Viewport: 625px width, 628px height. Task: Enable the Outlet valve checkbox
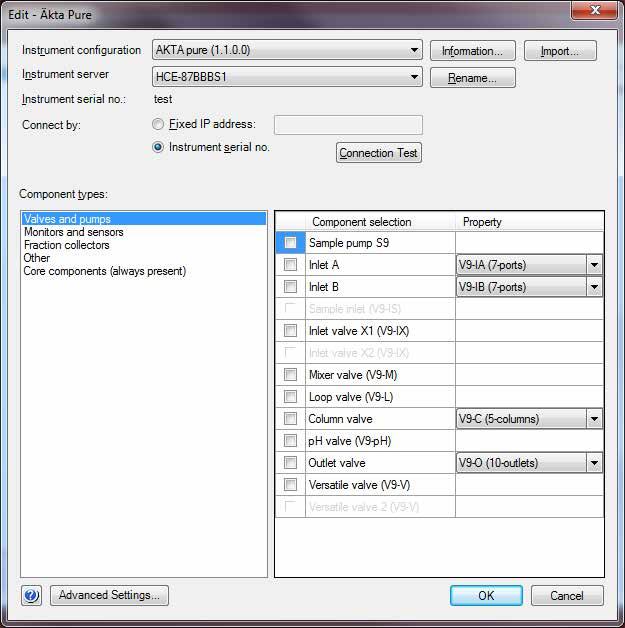pyautogui.click(x=290, y=463)
